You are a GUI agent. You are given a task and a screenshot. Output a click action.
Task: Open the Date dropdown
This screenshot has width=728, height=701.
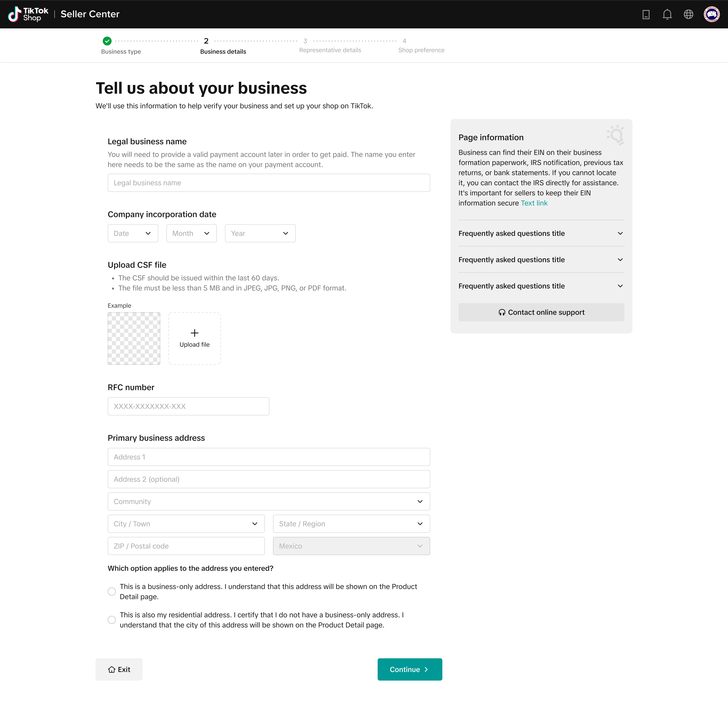point(133,233)
